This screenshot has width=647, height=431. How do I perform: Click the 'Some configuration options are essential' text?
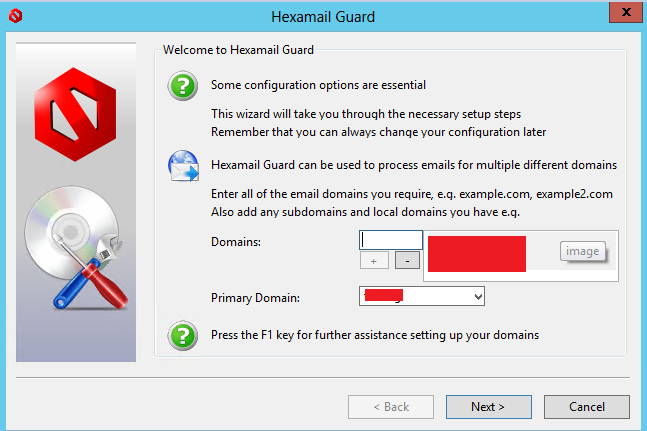[318, 85]
